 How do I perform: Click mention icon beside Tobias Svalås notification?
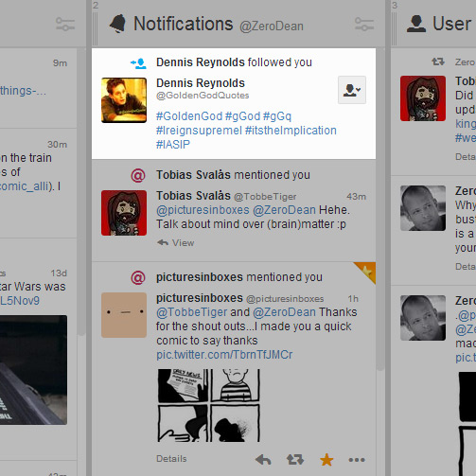(x=138, y=175)
